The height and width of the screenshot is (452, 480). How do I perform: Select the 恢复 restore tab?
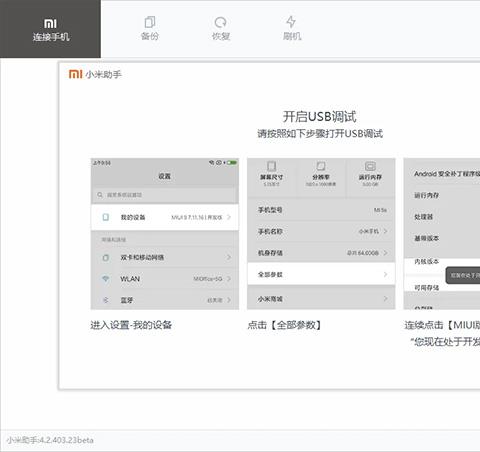[x=221, y=29]
